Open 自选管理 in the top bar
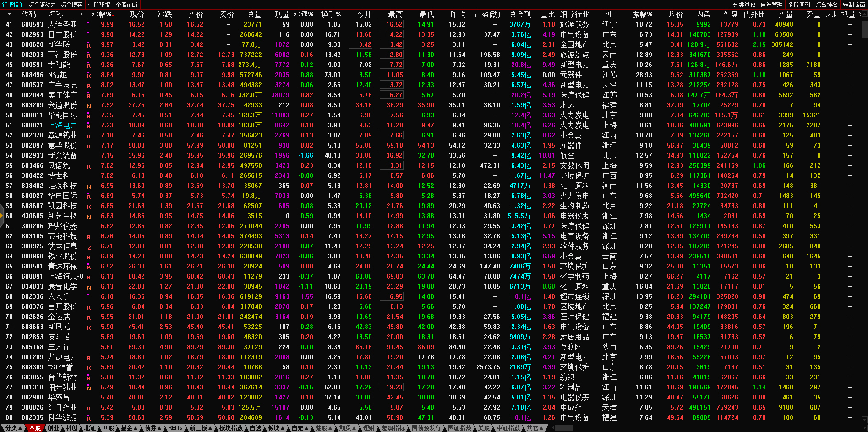The width and height of the screenshot is (868, 432). (x=772, y=5)
